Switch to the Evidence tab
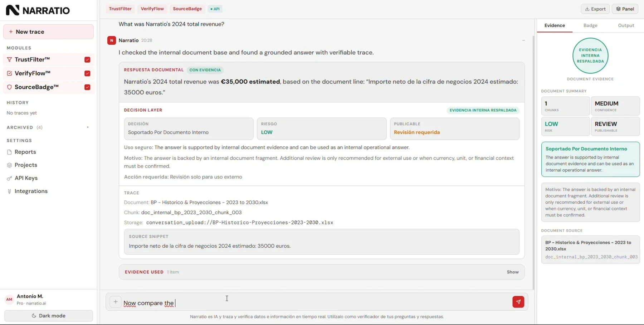The height and width of the screenshot is (325, 644). (555, 25)
